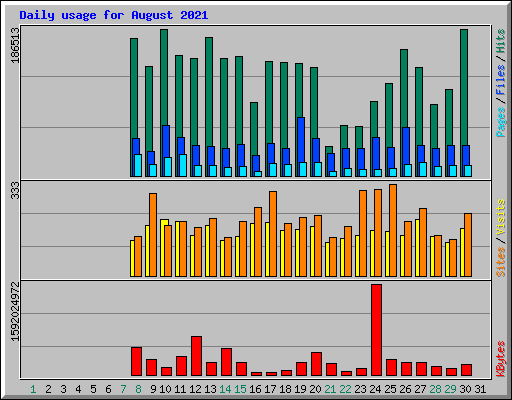
Task: Click day label 5 on the x-axis
Action: [x=93, y=389]
